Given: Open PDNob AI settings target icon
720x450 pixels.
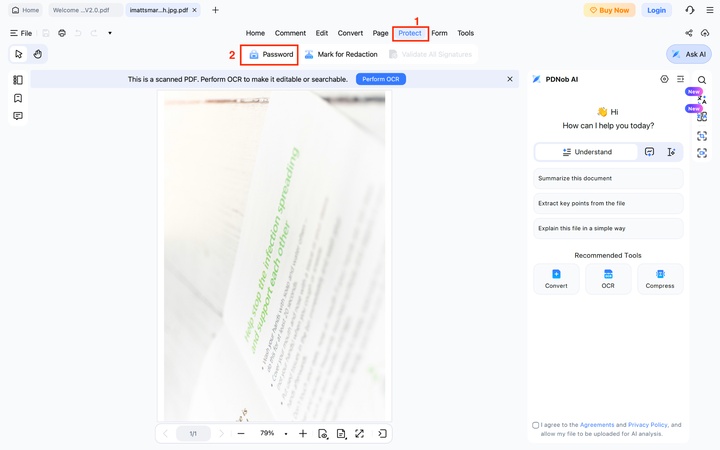Looking at the screenshot, I should pyautogui.click(x=664, y=79).
